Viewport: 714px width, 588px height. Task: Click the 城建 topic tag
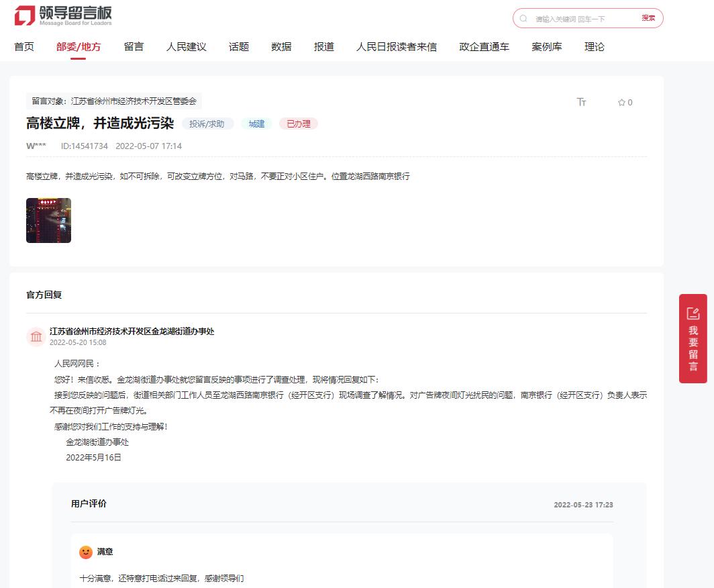256,124
